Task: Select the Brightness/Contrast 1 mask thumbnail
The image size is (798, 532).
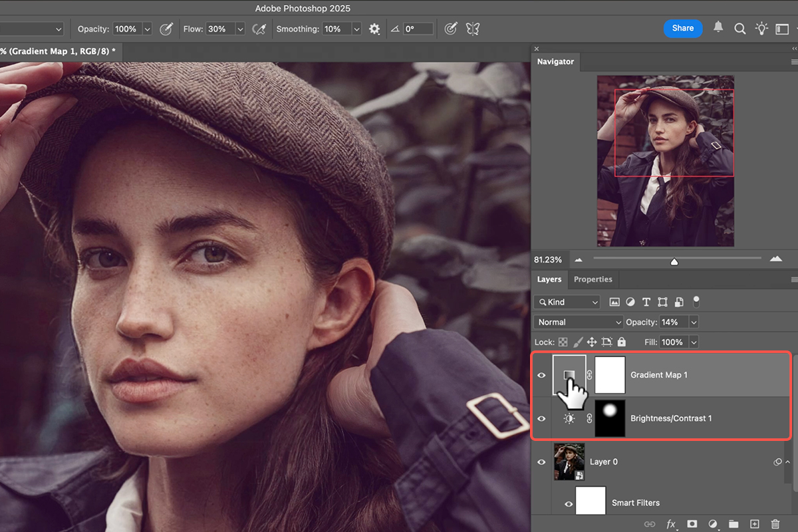Action: click(x=610, y=418)
